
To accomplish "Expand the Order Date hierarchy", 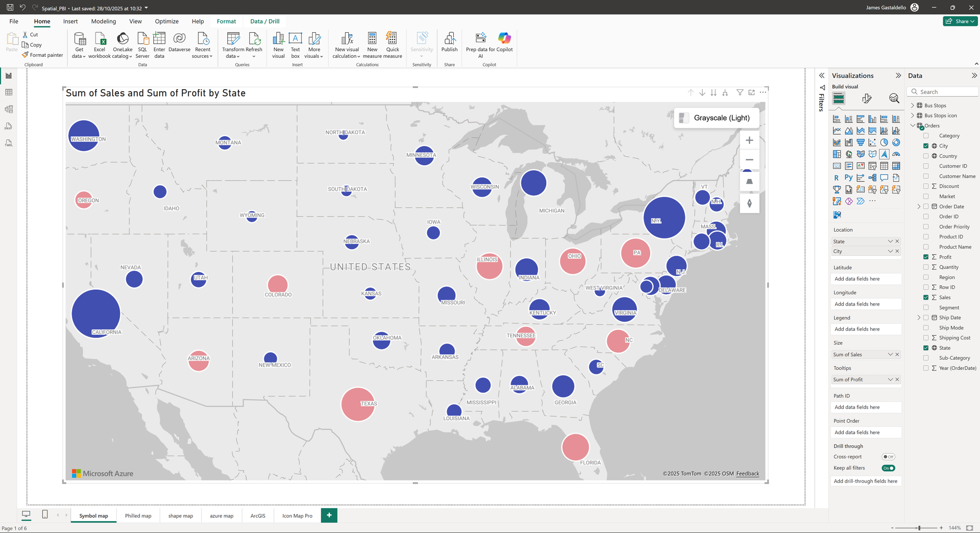I will 919,207.
